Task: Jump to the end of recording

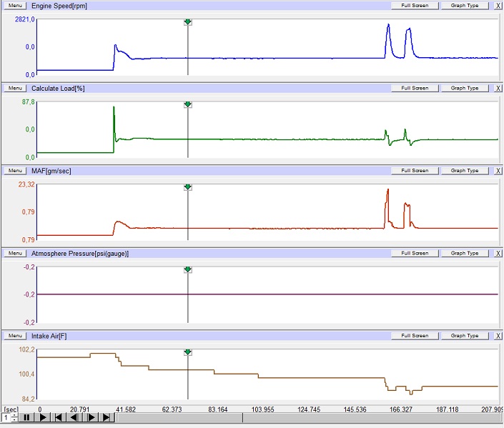Action: tap(107, 418)
